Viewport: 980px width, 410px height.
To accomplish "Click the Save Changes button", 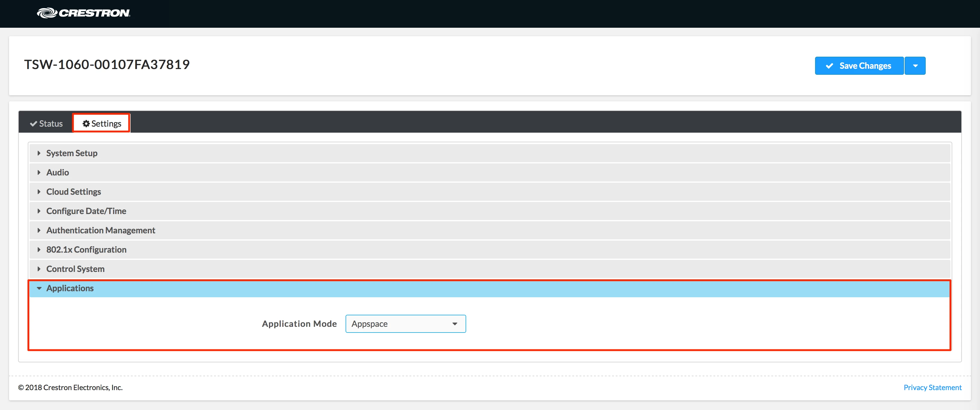I will (x=859, y=66).
